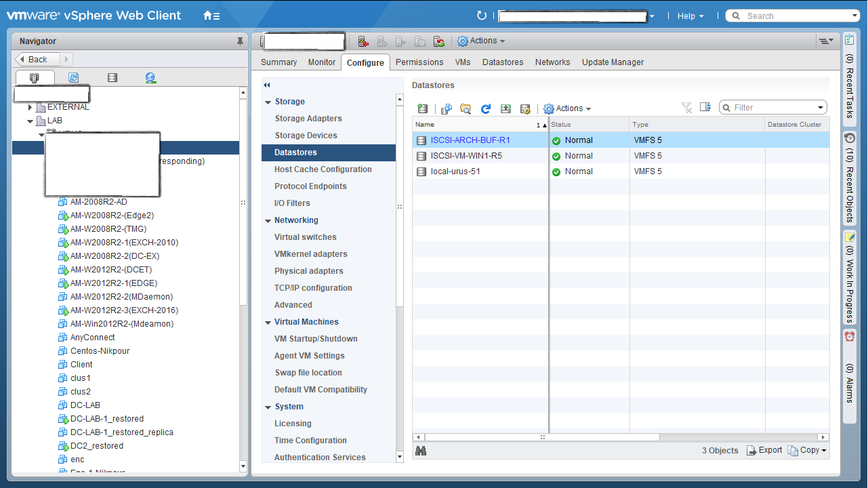This screenshot has width=868, height=488.
Task: Click the vSphere home menu icon
Action: [211, 16]
